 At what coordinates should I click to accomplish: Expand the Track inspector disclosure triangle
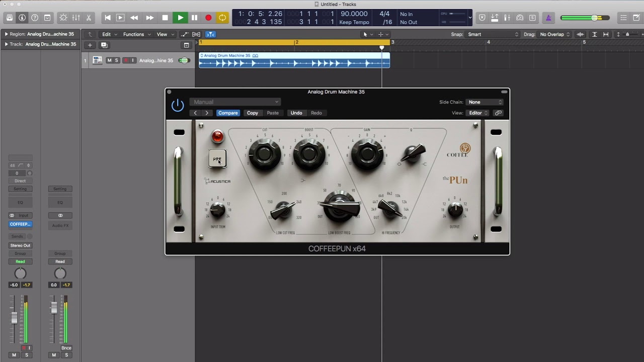pyautogui.click(x=7, y=44)
